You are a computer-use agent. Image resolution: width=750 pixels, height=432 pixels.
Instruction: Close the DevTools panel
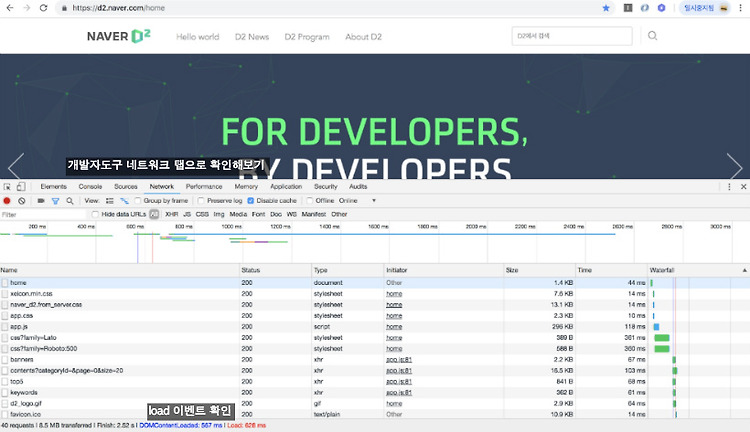click(x=743, y=187)
